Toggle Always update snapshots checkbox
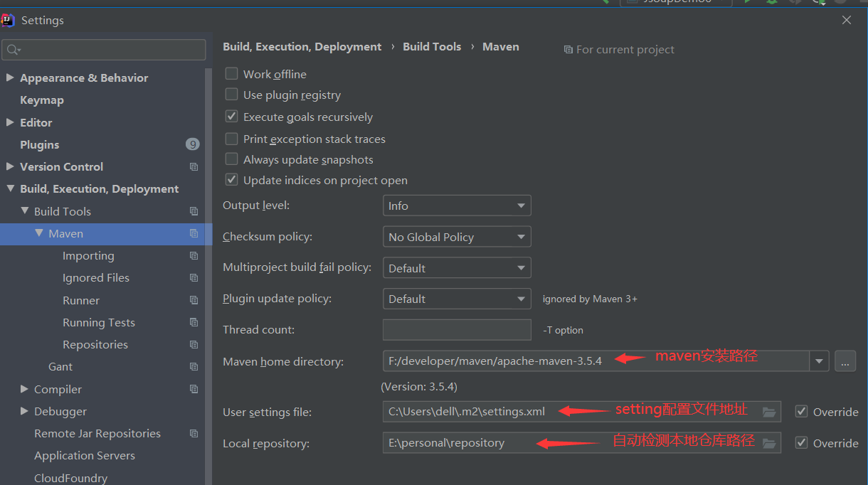The width and height of the screenshot is (868, 485). pos(232,159)
